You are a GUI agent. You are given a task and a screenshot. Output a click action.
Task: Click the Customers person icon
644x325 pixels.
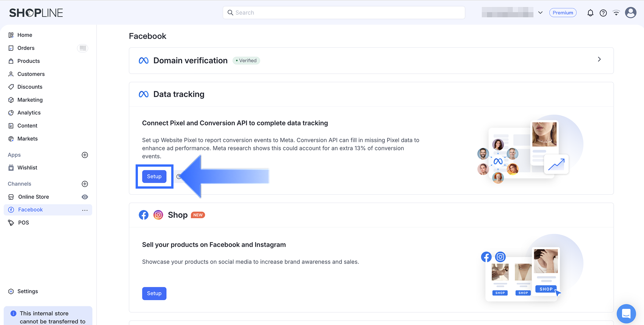tap(11, 74)
